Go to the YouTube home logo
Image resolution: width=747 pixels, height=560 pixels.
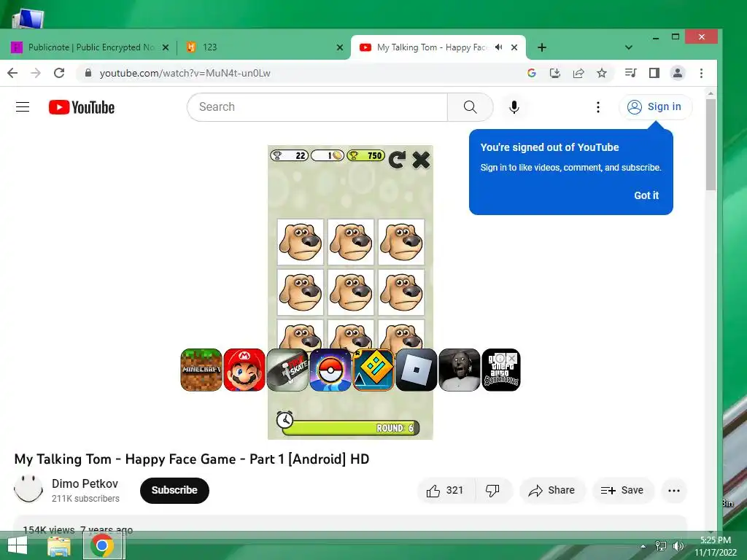[x=82, y=107]
